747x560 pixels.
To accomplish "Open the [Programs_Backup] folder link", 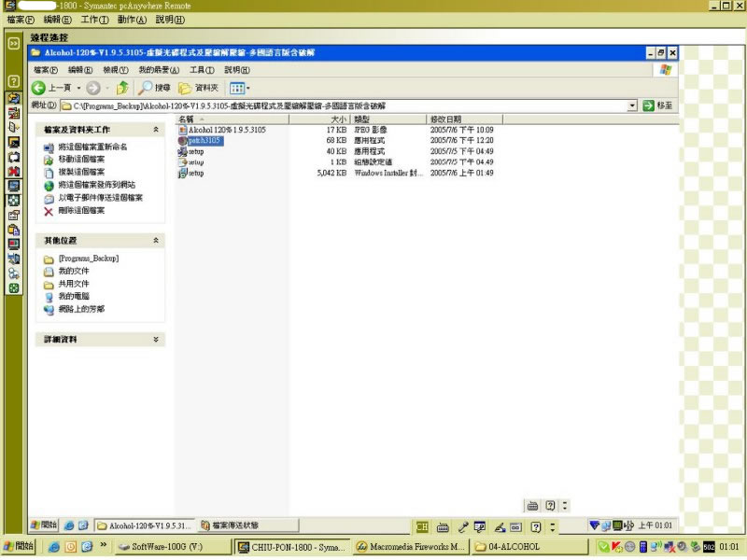I will [88, 259].
